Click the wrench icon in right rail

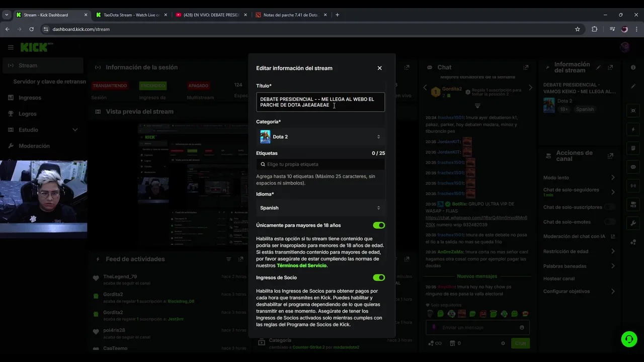click(x=633, y=223)
